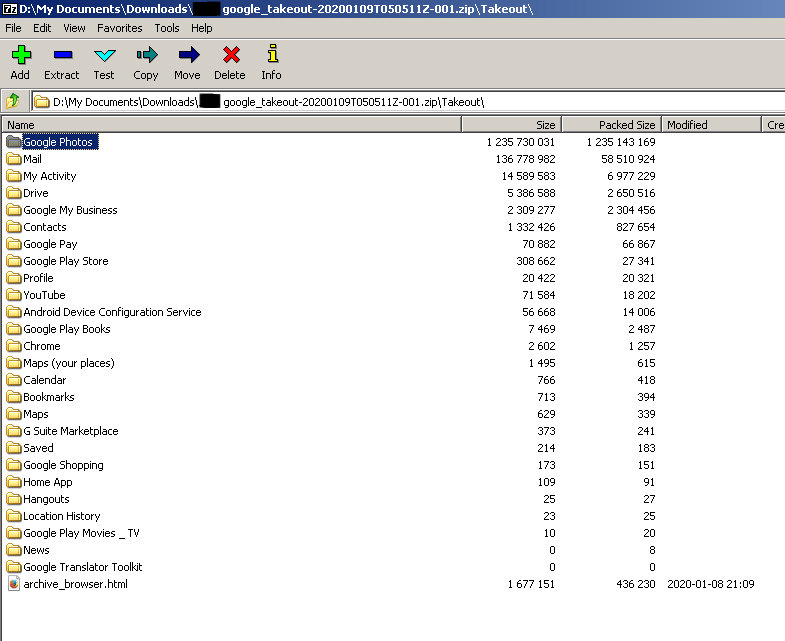Select Maps (your places) folder icon

pos(14,363)
